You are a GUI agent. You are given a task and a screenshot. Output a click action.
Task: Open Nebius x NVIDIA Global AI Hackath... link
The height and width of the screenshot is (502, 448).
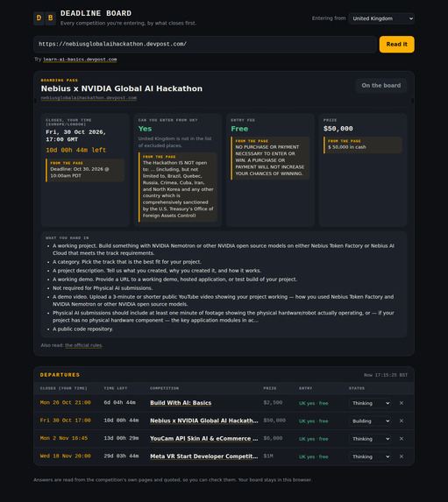(x=204, y=421)
